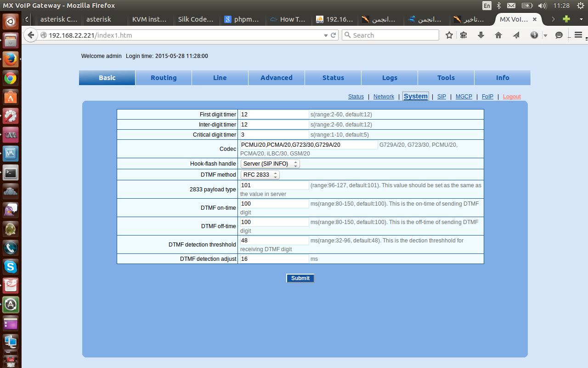Expand the DTMF method dropdown
588x368 pixels.
260,175
